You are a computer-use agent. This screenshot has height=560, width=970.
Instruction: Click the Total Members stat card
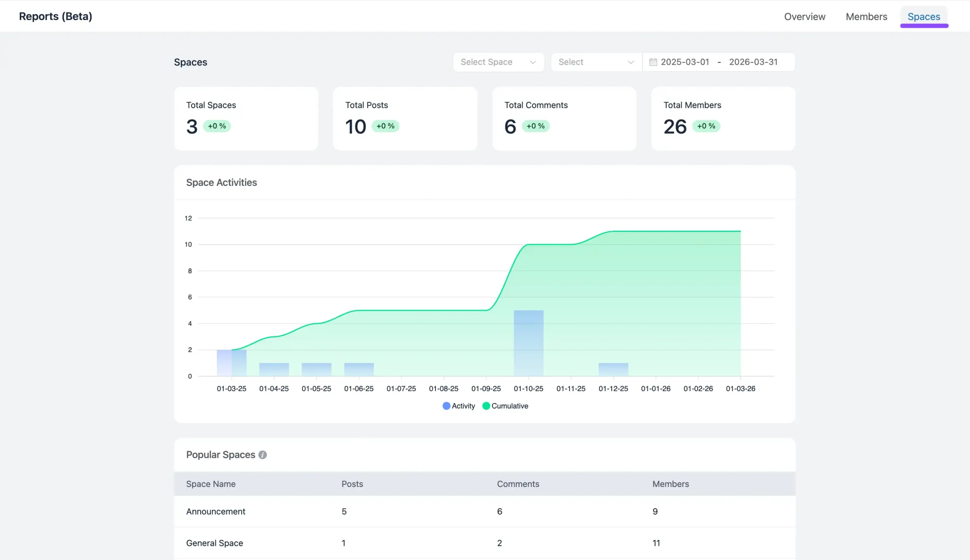[723, 118]
